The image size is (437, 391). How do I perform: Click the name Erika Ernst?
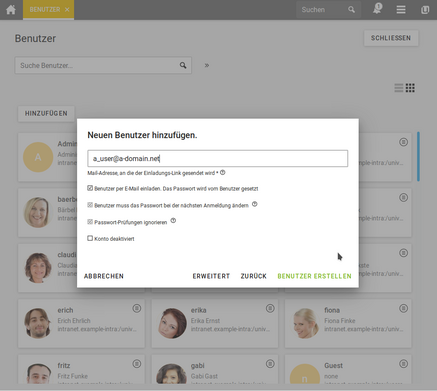point(205,320)
